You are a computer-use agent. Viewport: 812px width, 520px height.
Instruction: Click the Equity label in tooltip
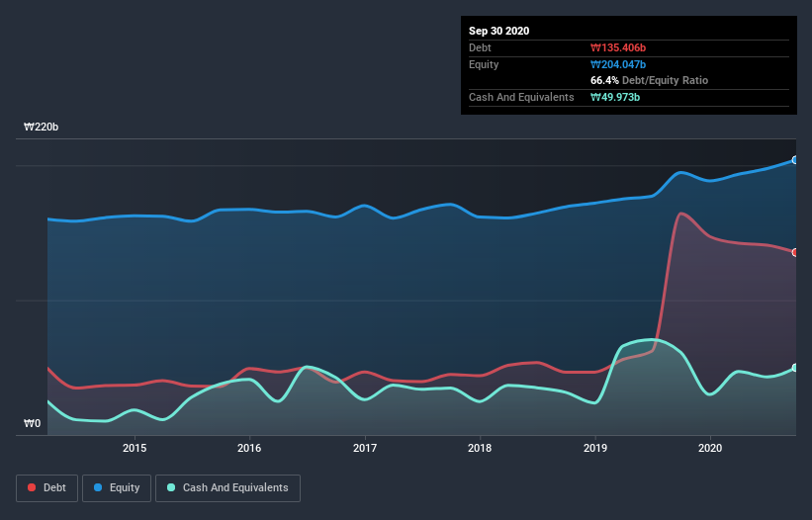(484, 64)
